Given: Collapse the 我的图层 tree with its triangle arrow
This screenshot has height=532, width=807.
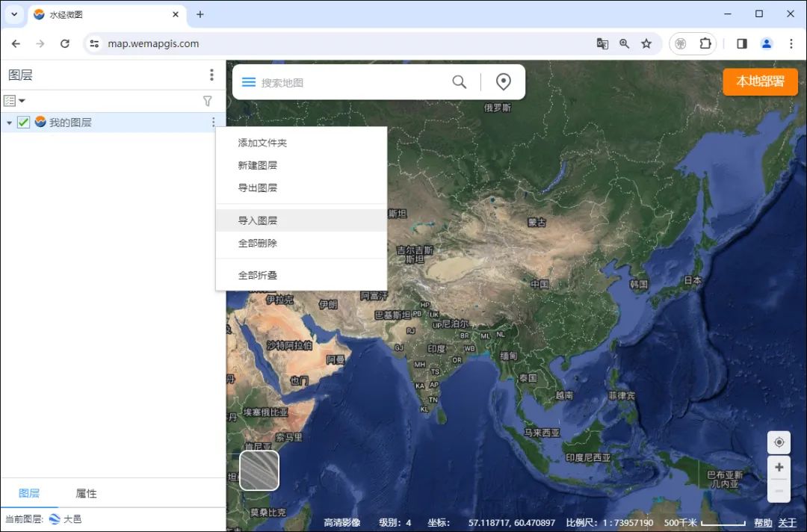Looking at the screenshot, I should pyautogui.click(x=8, y=122).
